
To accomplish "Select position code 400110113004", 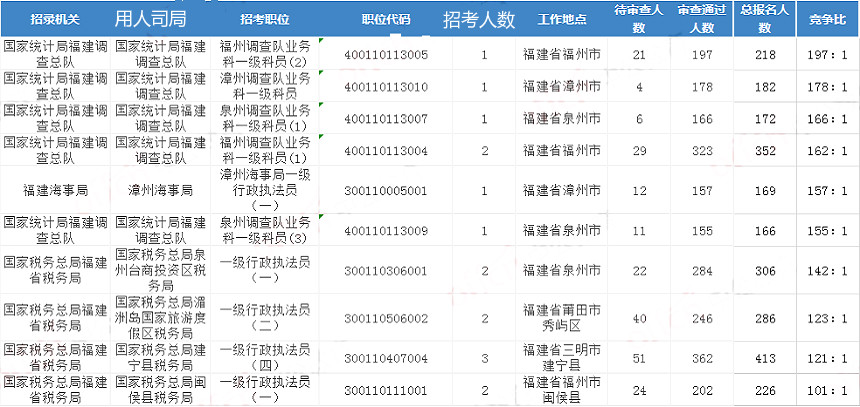I will click(386, 150).
